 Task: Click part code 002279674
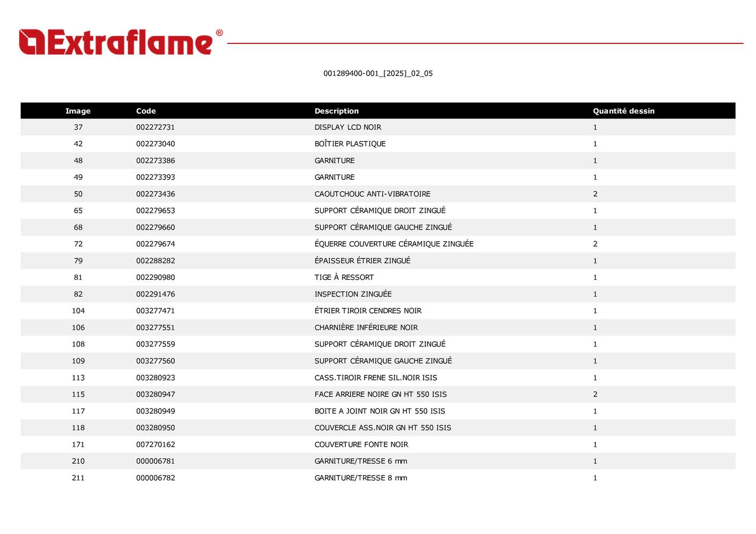point(155,244)
